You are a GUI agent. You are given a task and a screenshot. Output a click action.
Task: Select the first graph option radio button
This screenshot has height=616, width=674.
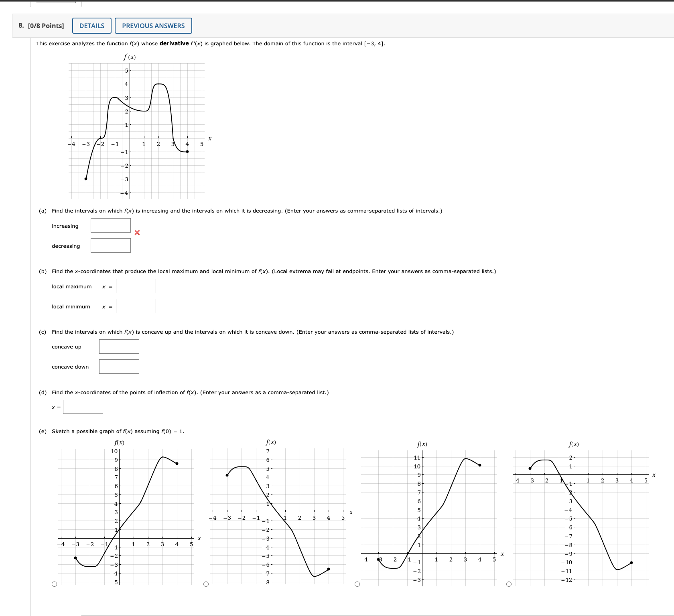coord(54,584)
